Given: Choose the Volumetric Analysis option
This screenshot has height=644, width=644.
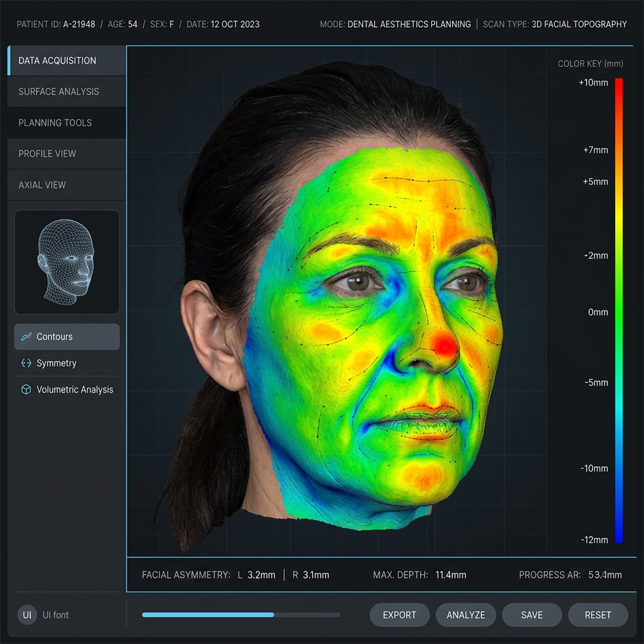Looking at the screenshot, I should 67,389.
